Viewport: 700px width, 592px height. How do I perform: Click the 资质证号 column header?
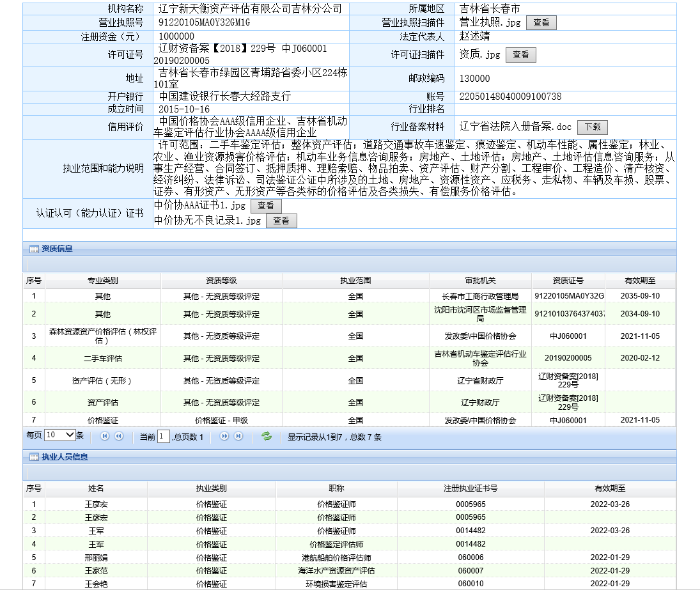(x=568, y=281)
